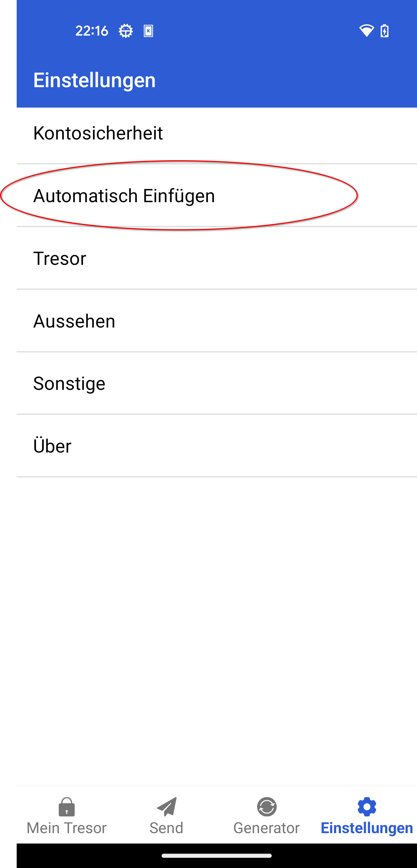The height and width of the screenshot is (868, 417).
Task: Switch to the Generator tab label
Action: pyautogui.click(x=267, y=828)
